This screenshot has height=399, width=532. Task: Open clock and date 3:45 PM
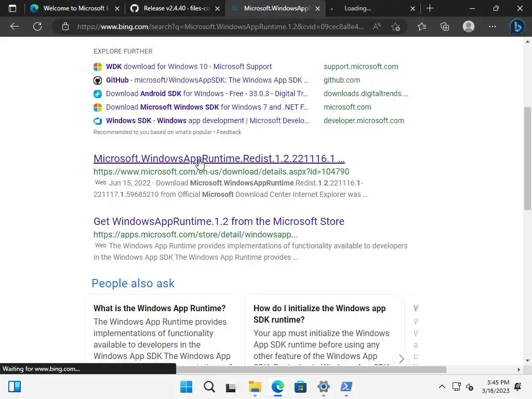coord(495,387)
